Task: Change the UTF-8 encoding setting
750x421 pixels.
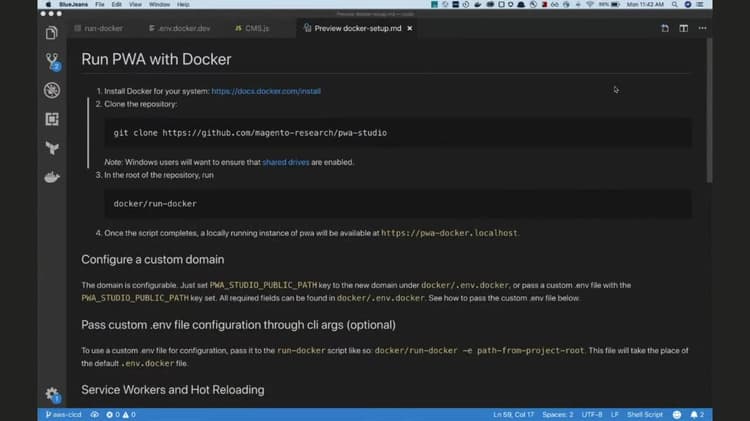Action: click(592, 414)
